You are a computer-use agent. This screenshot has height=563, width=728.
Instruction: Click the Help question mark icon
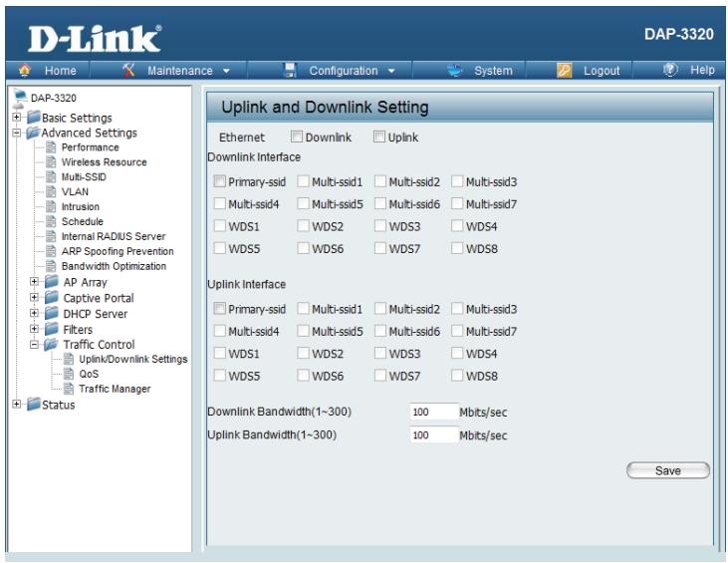[x=670, y=70]
